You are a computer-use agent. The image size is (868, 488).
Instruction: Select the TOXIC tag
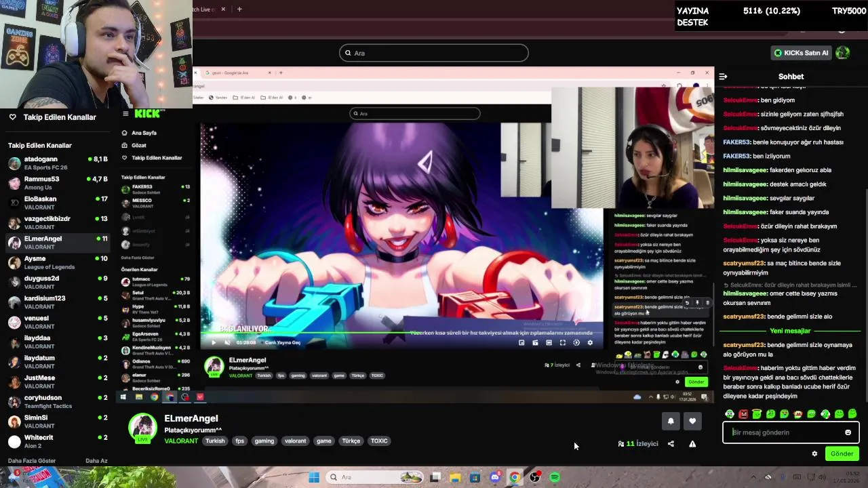379,441
